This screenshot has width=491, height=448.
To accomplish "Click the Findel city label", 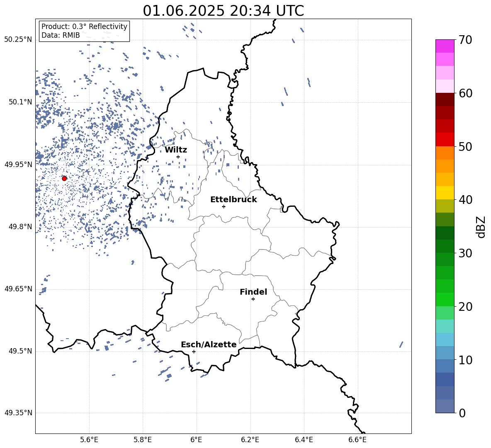I will pyautogui.click(x=253, y=292).
